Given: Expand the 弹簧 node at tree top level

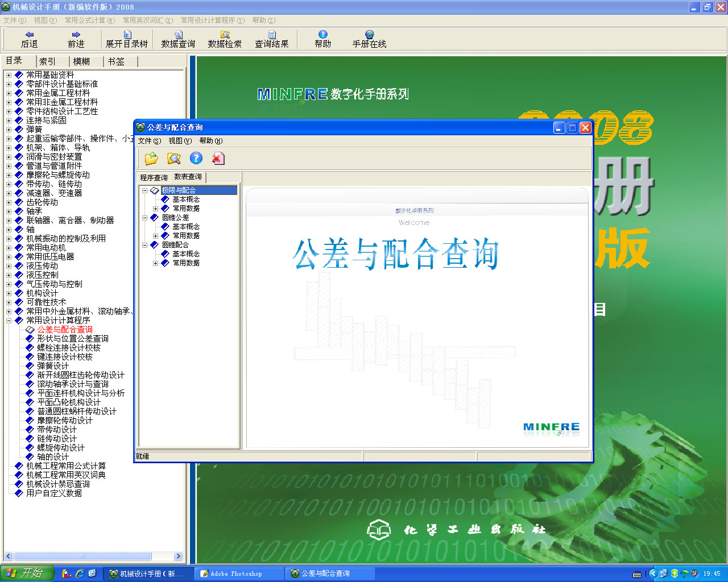Looking at the screenshot, I should click(9, 130).
